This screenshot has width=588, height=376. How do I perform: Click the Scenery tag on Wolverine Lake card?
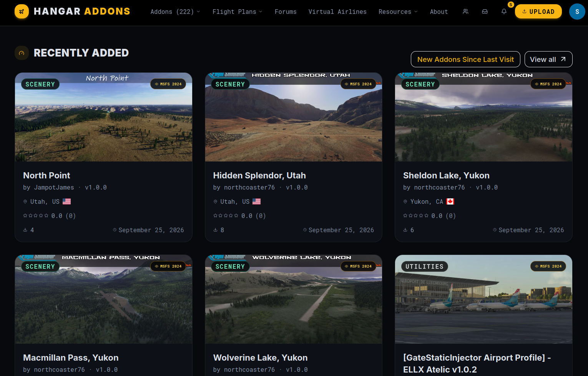[230, 266]
